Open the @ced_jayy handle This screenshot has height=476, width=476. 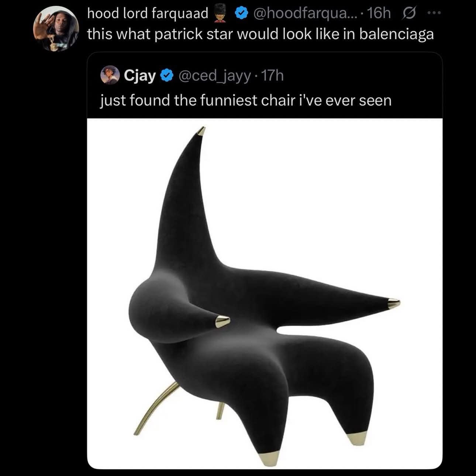click(215, 75)
